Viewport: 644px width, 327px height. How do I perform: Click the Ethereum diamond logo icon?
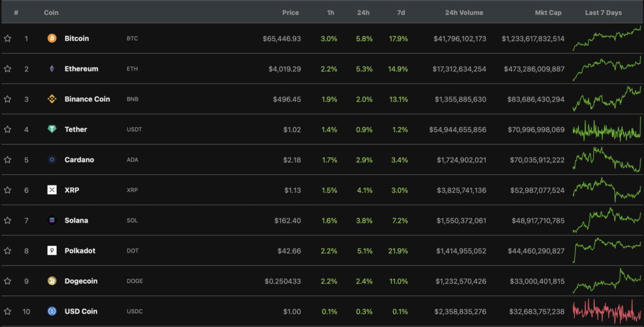pos(52,69)
